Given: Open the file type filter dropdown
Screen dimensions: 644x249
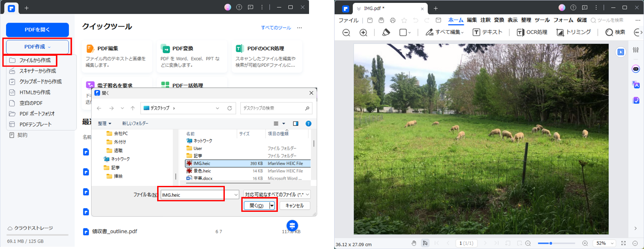Looking at the screenshot, I should point(277,195).
